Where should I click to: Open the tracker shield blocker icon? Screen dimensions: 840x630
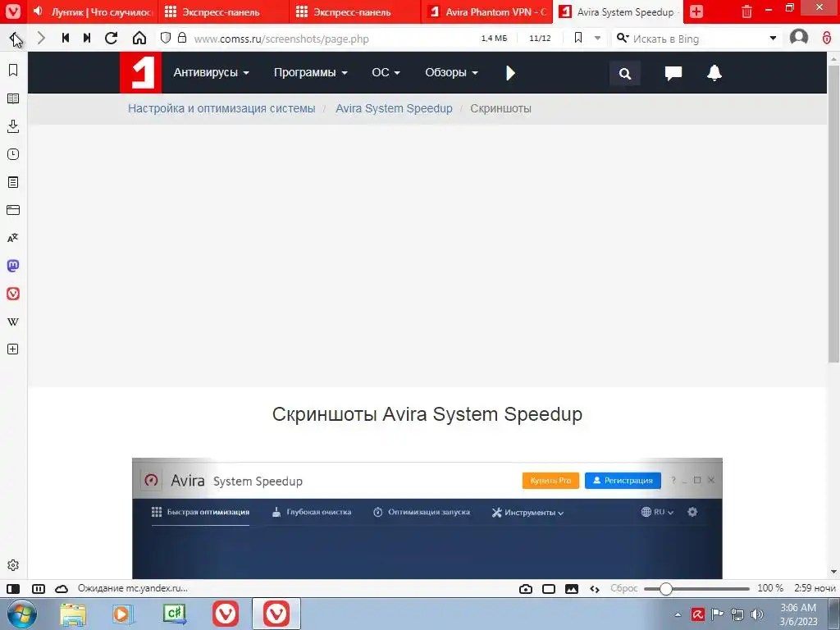166,38
